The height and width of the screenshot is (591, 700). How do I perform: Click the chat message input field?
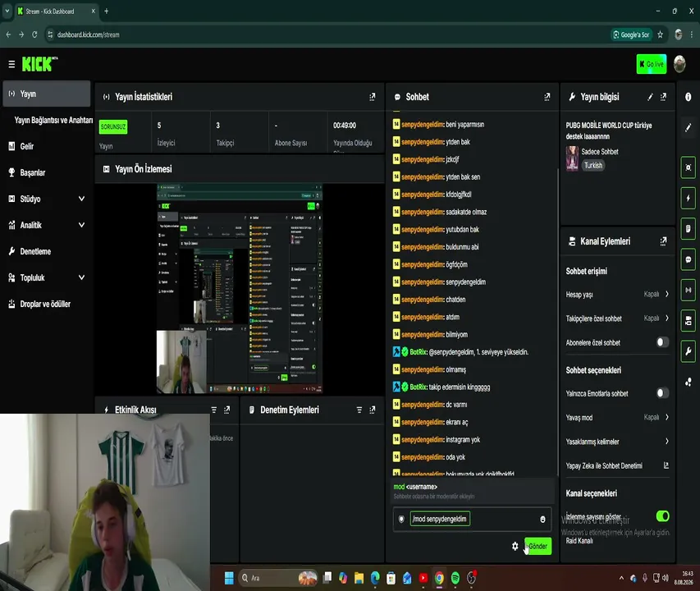click(472, 519)
